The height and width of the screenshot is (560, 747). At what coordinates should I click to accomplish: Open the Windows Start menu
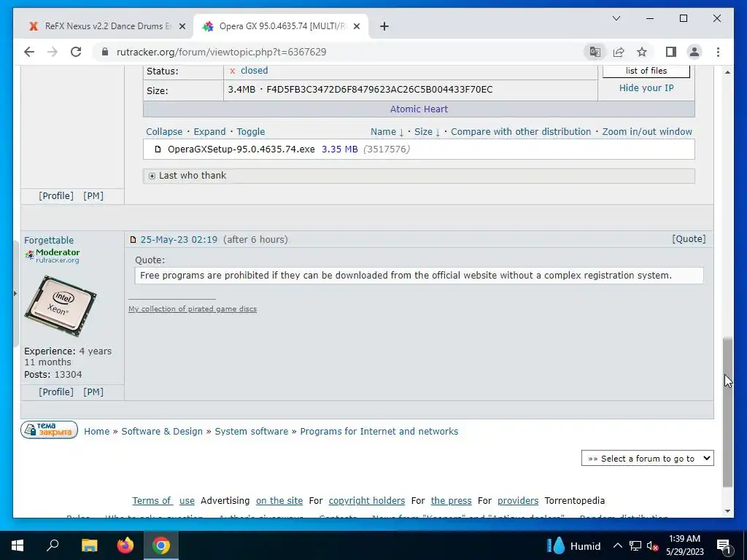pos(18,545)
